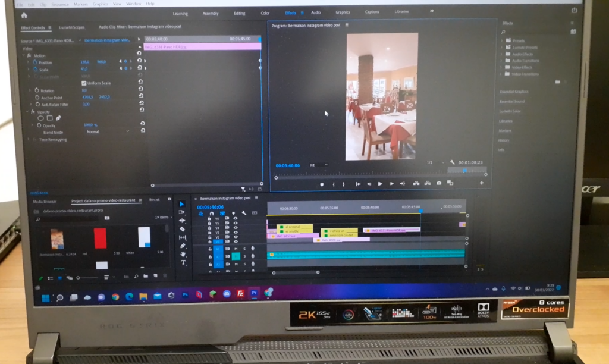Select the Razor tool in the tools panel
The width and height of the screenshot is (609, 364).
point(182,229)
